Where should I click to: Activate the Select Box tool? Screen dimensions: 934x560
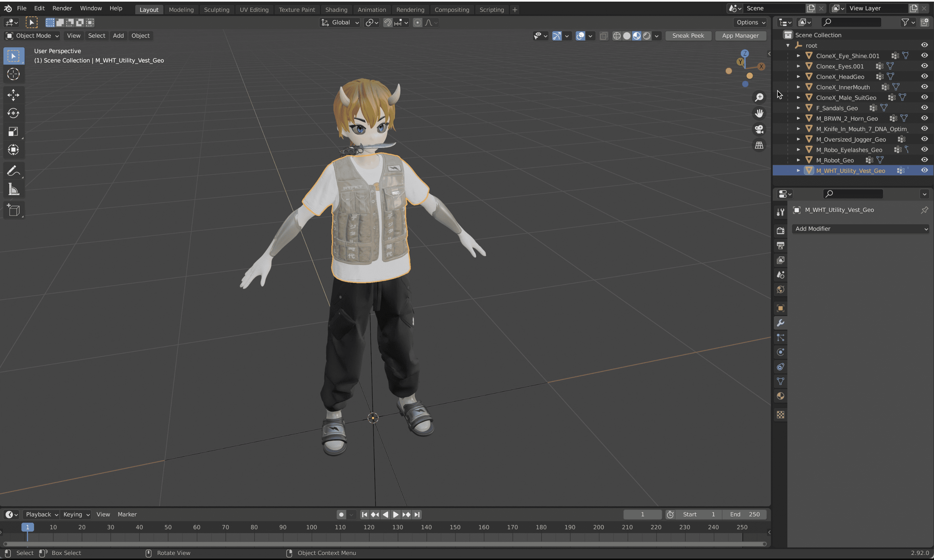14,56
